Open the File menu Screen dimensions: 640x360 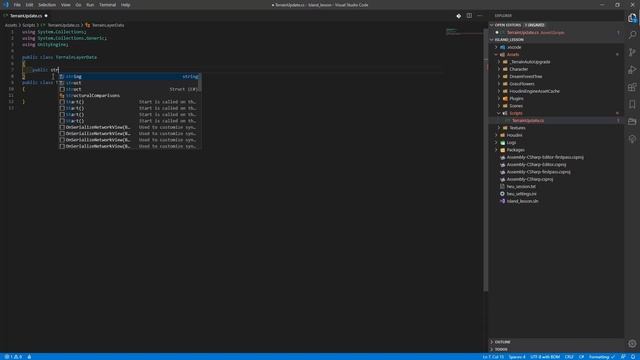[x=17, y=5]
